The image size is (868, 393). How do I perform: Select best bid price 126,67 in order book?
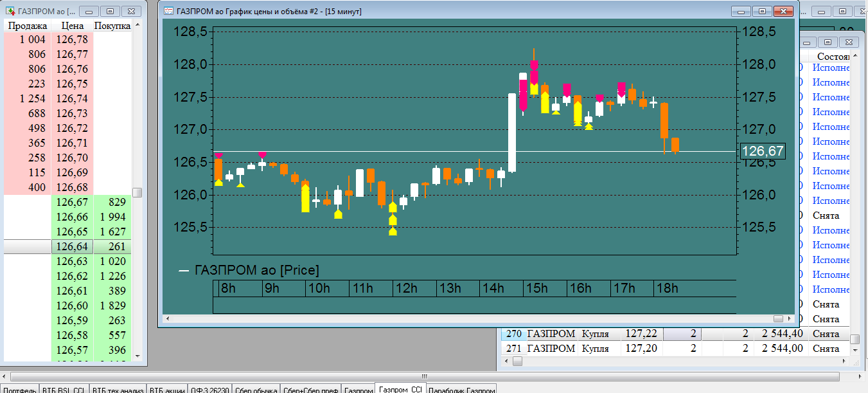point(72,202)
